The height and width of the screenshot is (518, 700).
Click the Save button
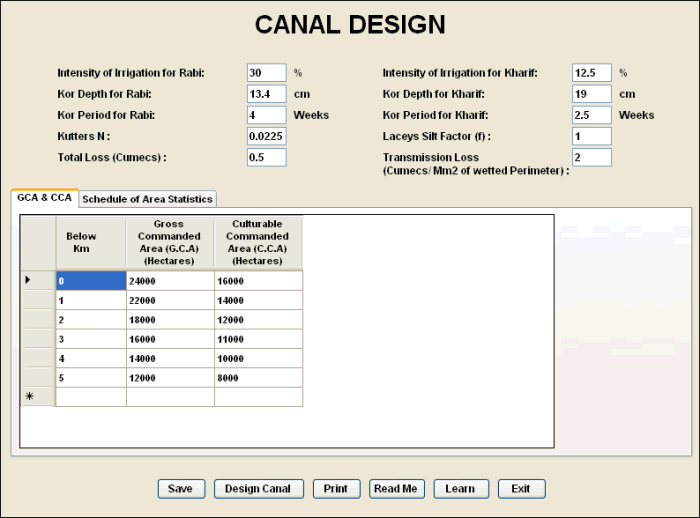tap(180, 489)
